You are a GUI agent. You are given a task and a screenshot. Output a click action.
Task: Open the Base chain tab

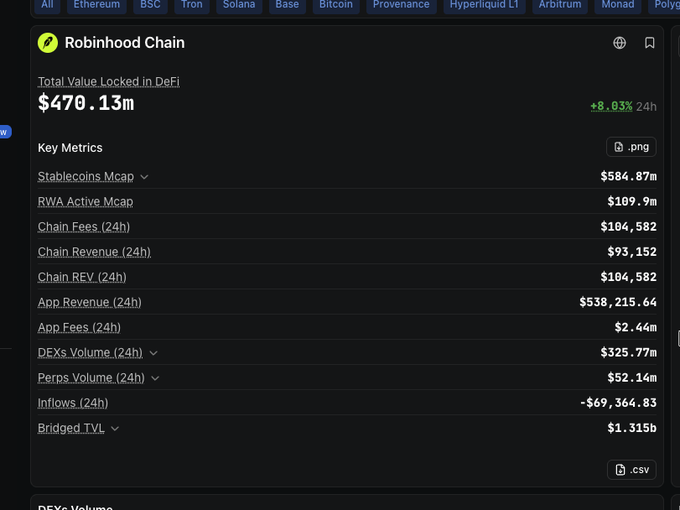(287, 5)
